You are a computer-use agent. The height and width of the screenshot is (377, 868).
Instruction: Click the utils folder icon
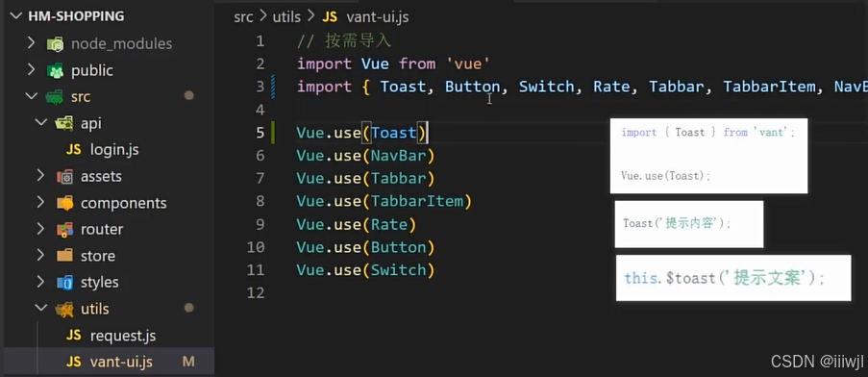(64, 309)
